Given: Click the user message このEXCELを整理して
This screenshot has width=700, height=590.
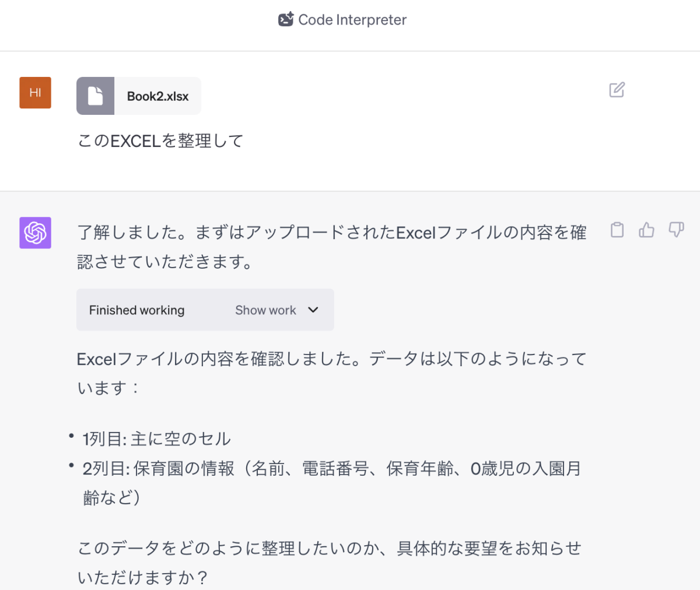Looking at the screenshot, I should point(160,141).
